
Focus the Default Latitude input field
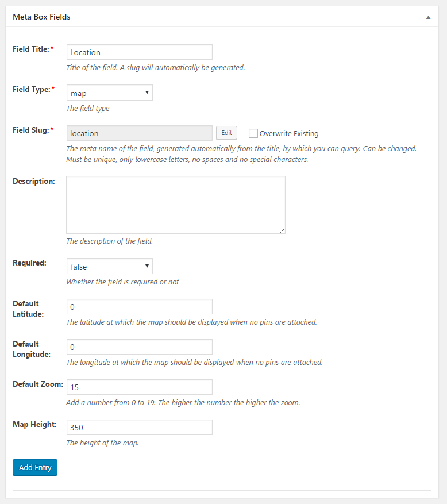(x=139, y=307)
